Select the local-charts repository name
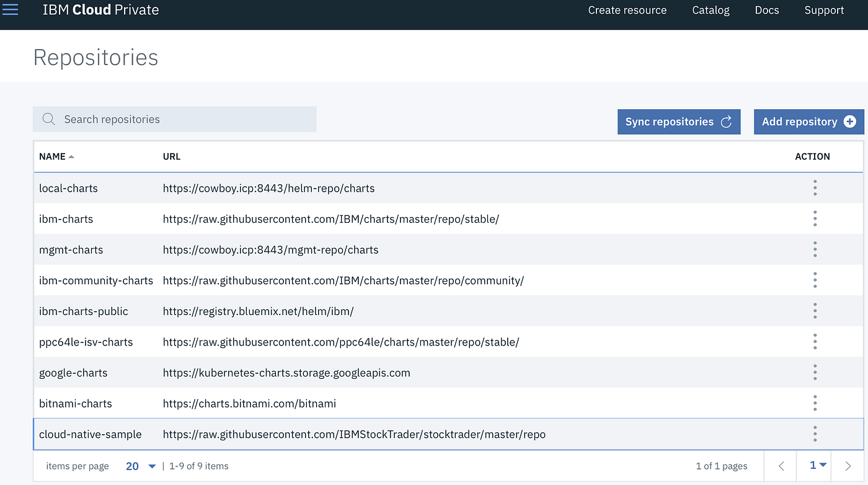Image resolution: width=868 pixels, height=485 pixels. click(x=68, y=188)
